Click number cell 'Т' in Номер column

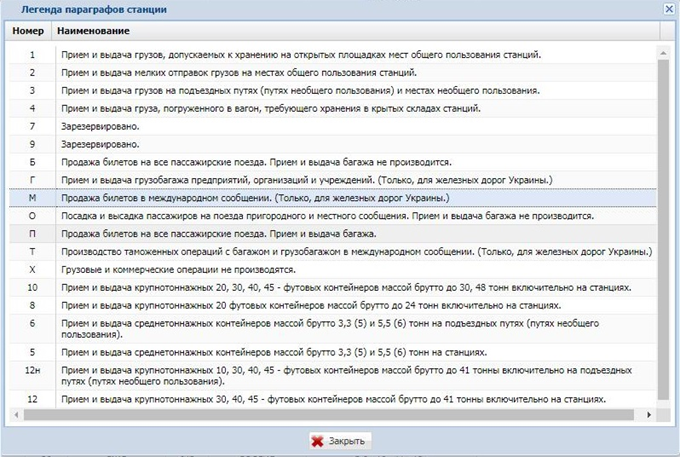pos(33,251)
